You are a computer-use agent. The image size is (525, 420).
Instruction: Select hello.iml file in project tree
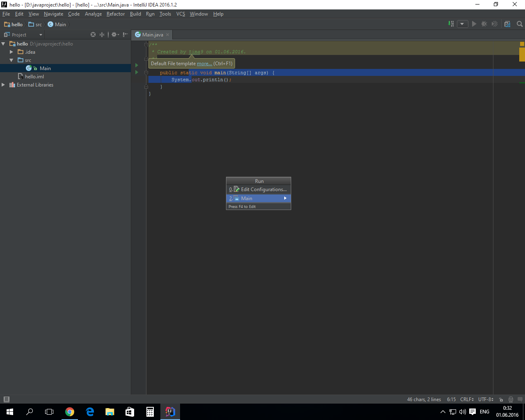point(34,77)
